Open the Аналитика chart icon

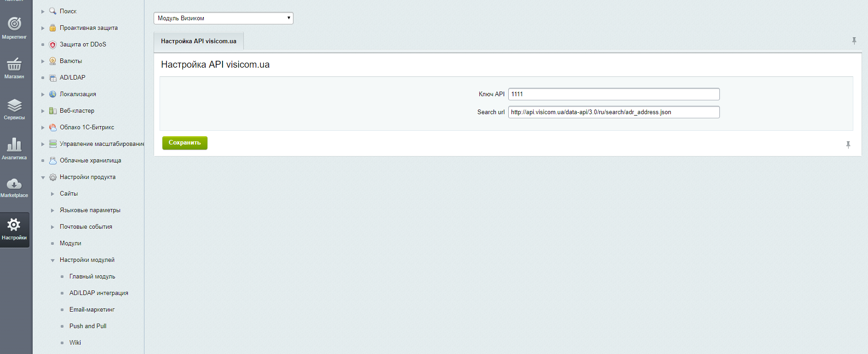point(14,145)
